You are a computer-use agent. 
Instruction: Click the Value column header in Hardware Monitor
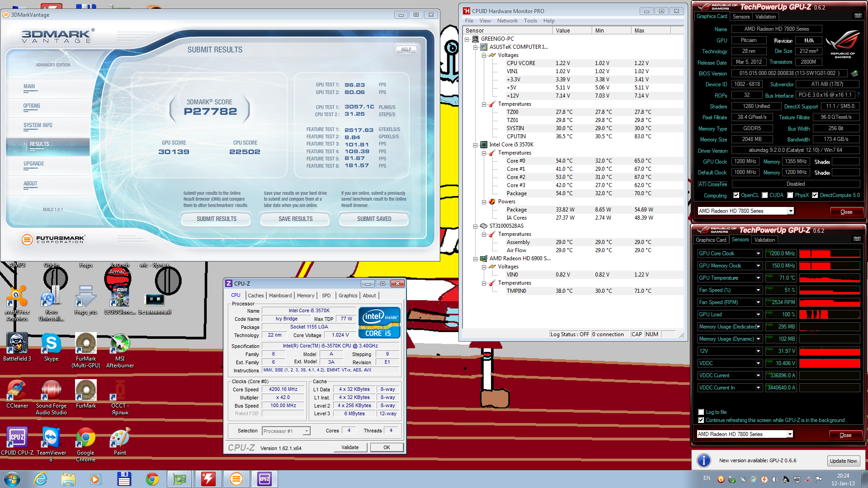[572, 31]
